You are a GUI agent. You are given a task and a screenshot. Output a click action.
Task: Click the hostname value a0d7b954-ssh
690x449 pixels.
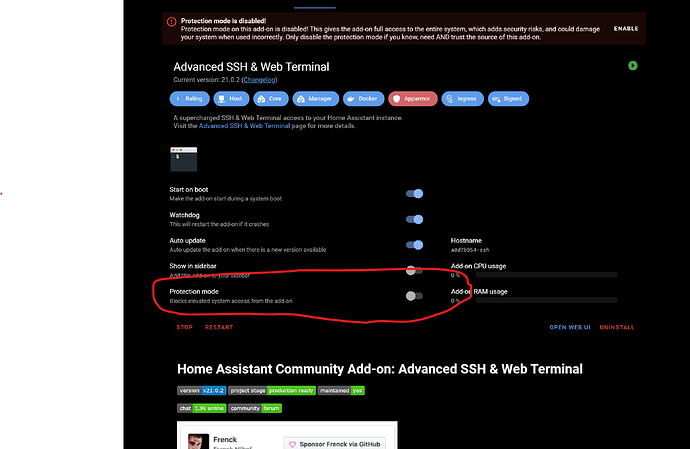[470, 250]
